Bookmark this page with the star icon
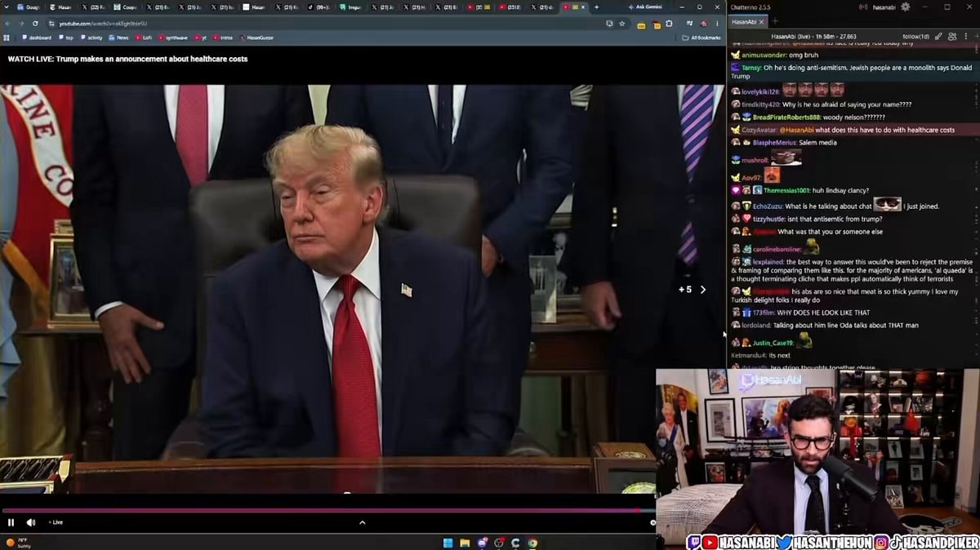Image resolution: width=980 pixels, height=550 pixels. [622, 24]
